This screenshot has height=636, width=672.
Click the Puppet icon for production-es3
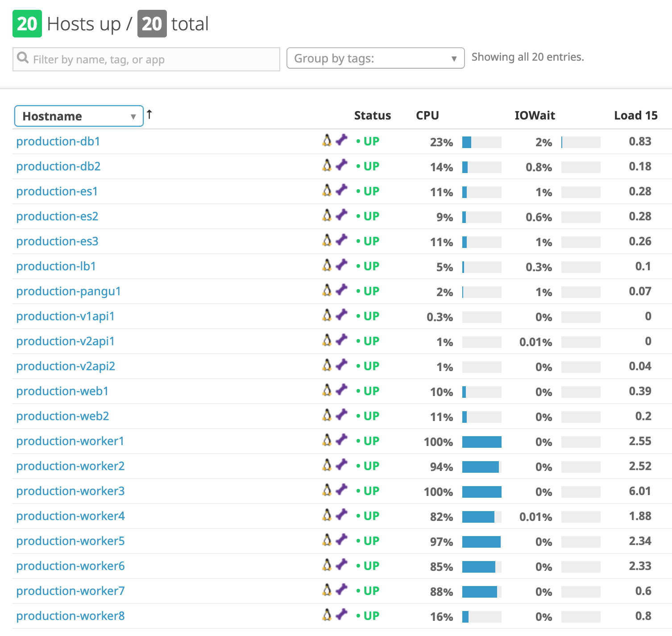341,240
